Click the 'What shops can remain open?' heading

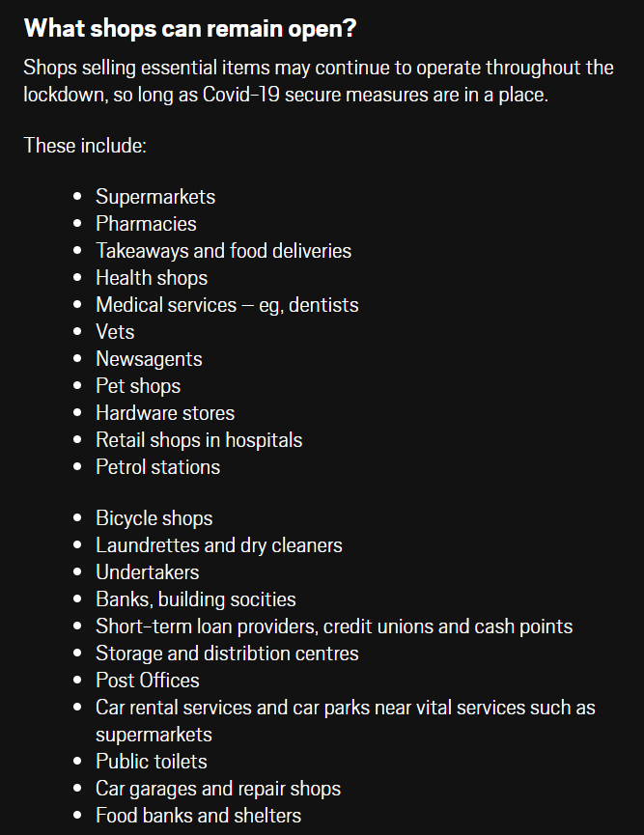click(190, 29)
